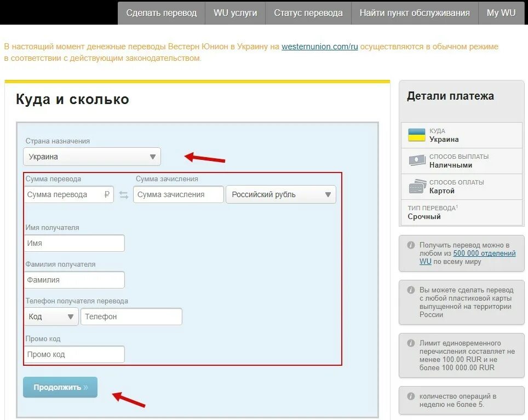Switch to WU услуги section

[234, 13]
